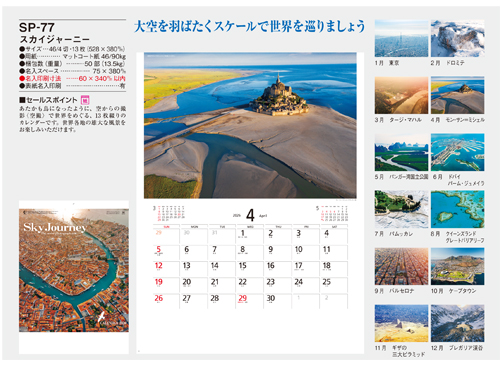Click the red 名入印刷寸法 specification line
Screen dimensions: 502x369
click(x=72, y=78)
